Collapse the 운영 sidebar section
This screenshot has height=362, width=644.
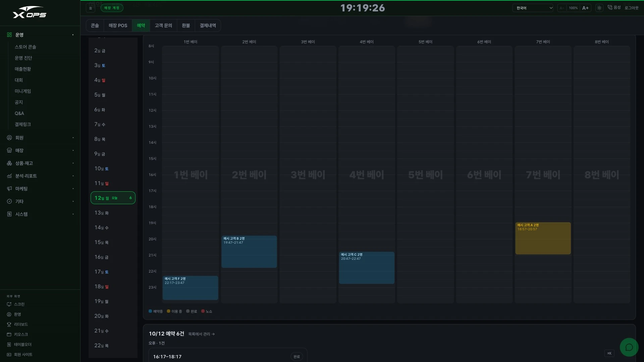(40, 35)
